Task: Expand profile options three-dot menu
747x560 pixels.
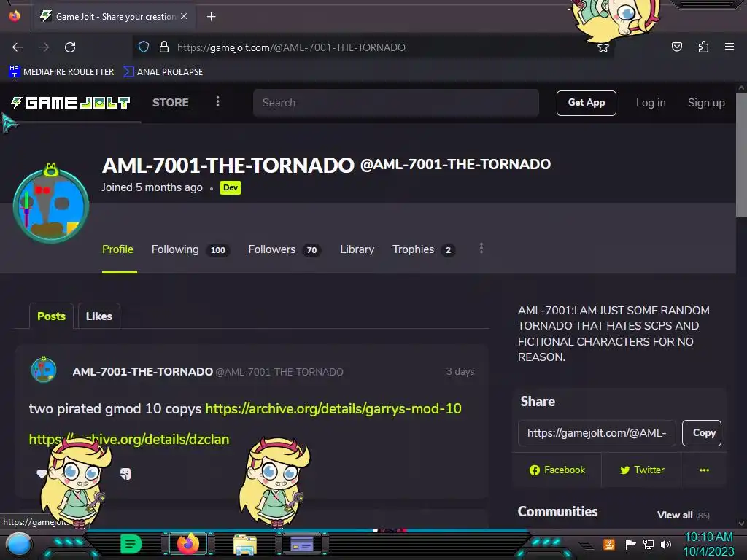Action: coord(481,248)
